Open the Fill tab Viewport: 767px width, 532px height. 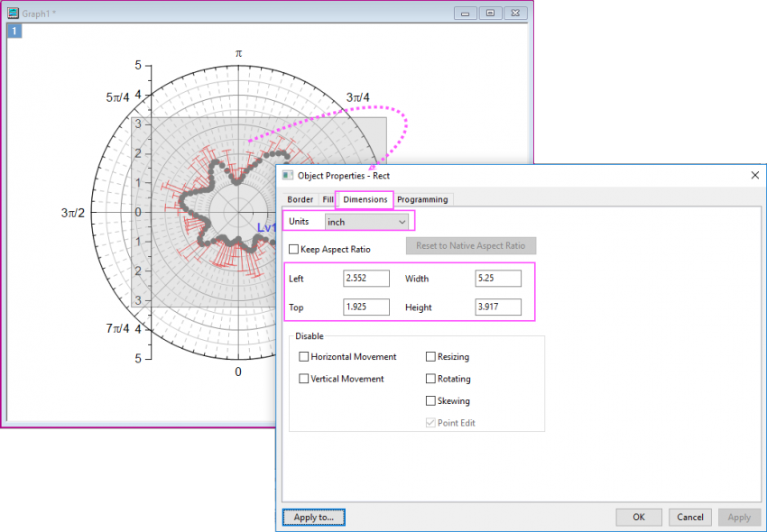coord(328,199)
